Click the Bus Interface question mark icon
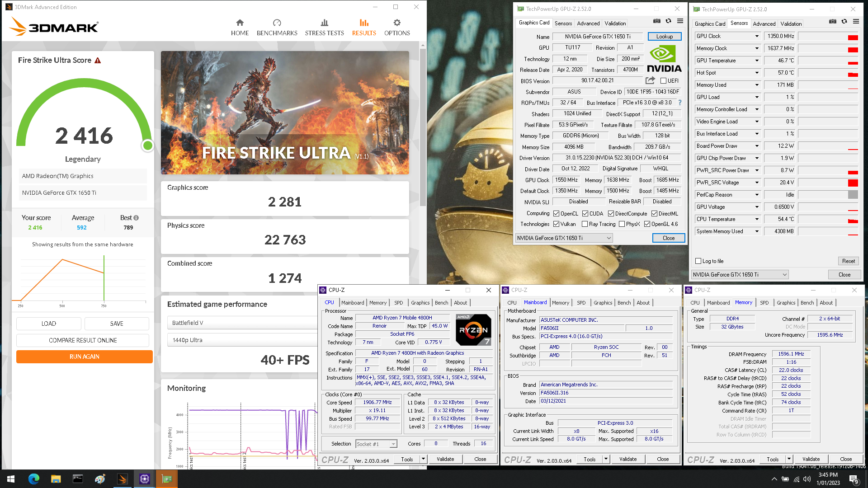Image resolution: width=868 pixels, height=488 pixels. pos(680,103)
